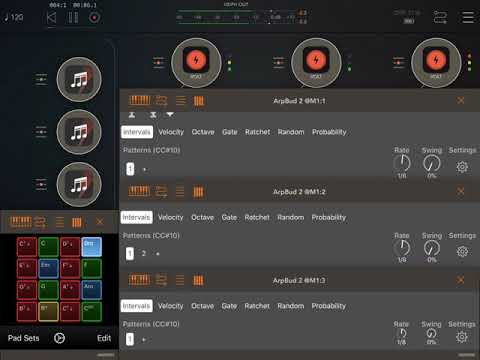This screenshot has width=480, height=360.
Task: Select pattern 2 in ArpBud 2 @M1:2
Action: coord(144,253)
